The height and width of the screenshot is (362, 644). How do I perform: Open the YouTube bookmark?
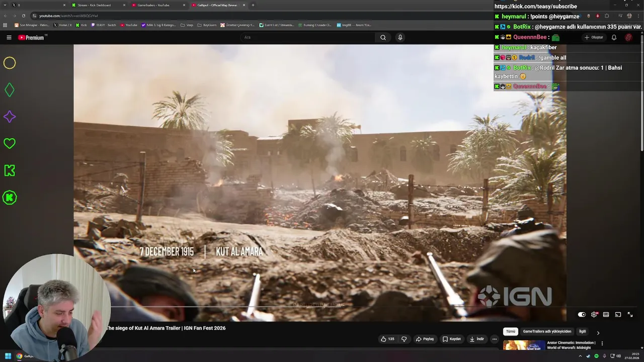(129, 25)
